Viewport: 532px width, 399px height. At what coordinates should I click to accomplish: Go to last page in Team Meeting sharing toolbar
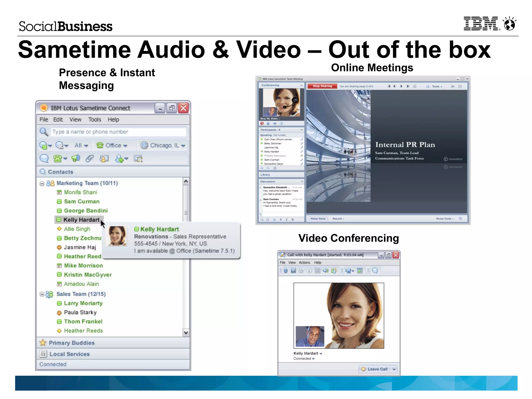(408, 86)
